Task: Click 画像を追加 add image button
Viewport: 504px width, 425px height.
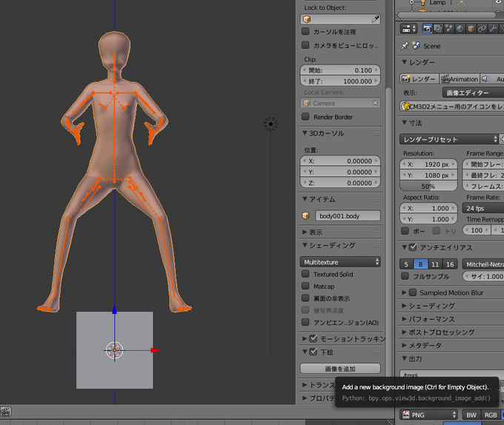Action: point(340,369)
